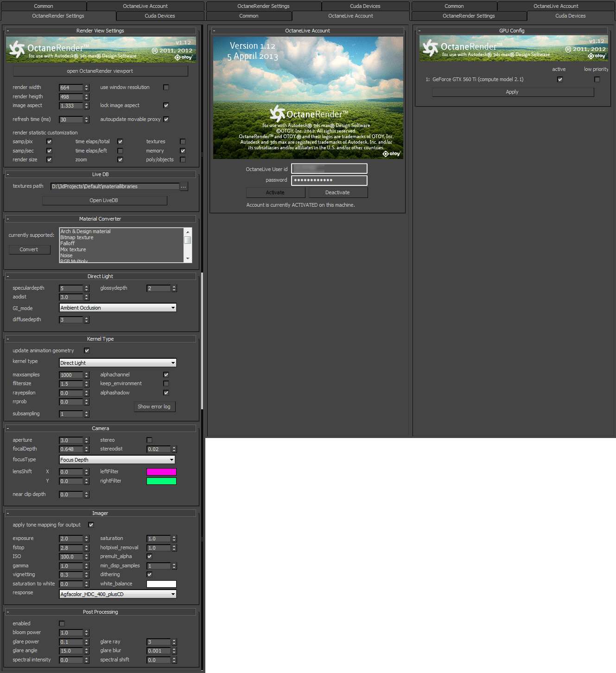Collapse the Render View Settings rollout
The image size is (616, 673).
(100, 31)
